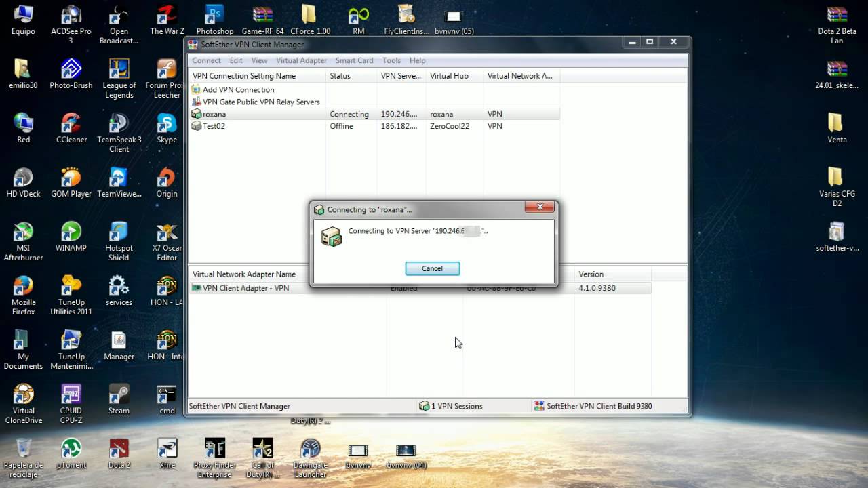The image size is (868, 488).
Task: Select VPN Client Adapter - VPN row
Action: [420, 288]
